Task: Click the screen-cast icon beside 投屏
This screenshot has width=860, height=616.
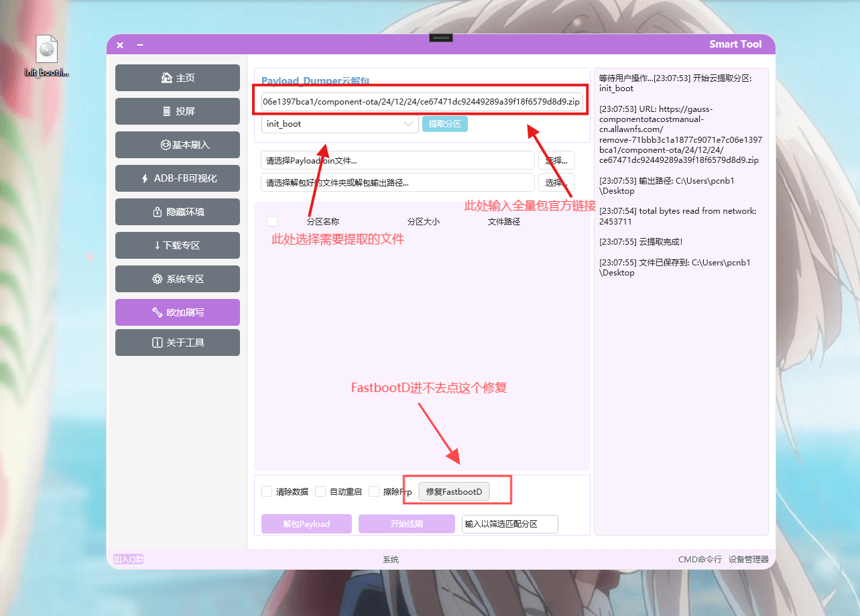Action: pos(167,111)
